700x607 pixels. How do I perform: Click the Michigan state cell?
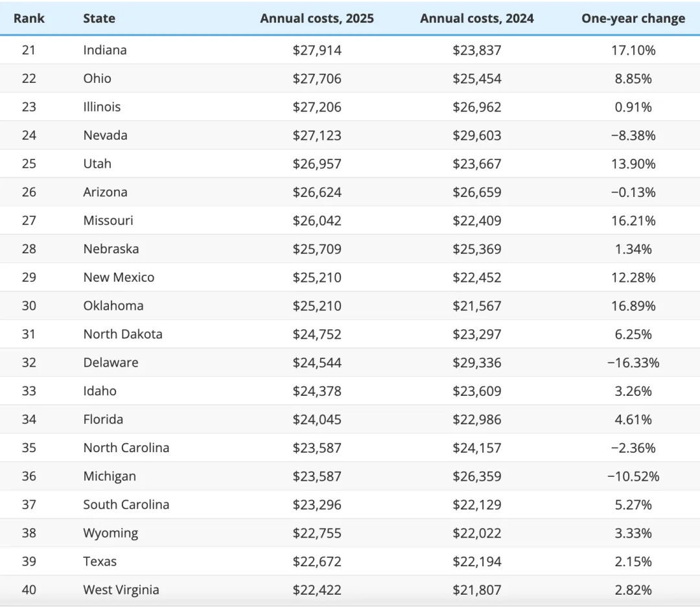coord(110,476)
